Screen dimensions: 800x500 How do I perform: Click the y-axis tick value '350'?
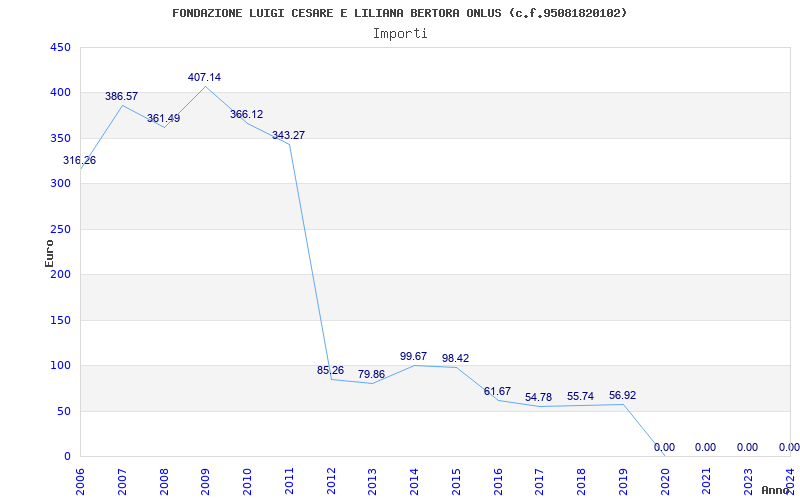tap(60, 138)
